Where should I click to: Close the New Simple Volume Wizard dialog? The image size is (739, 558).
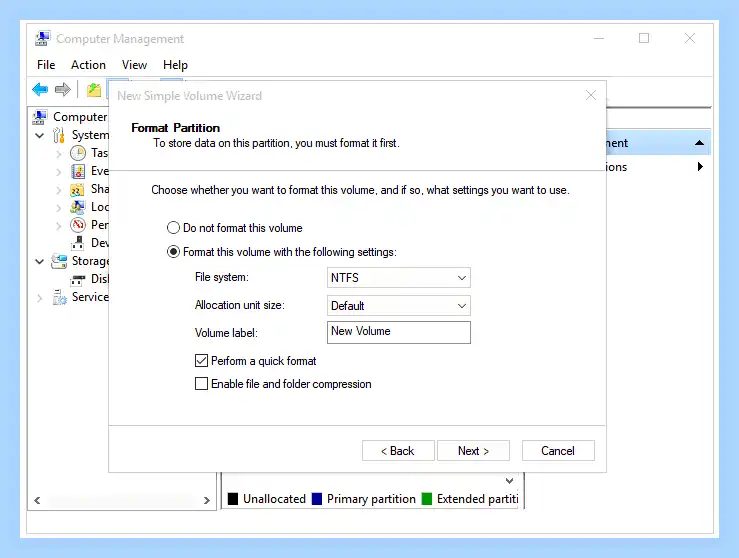[x=591, y=95]
